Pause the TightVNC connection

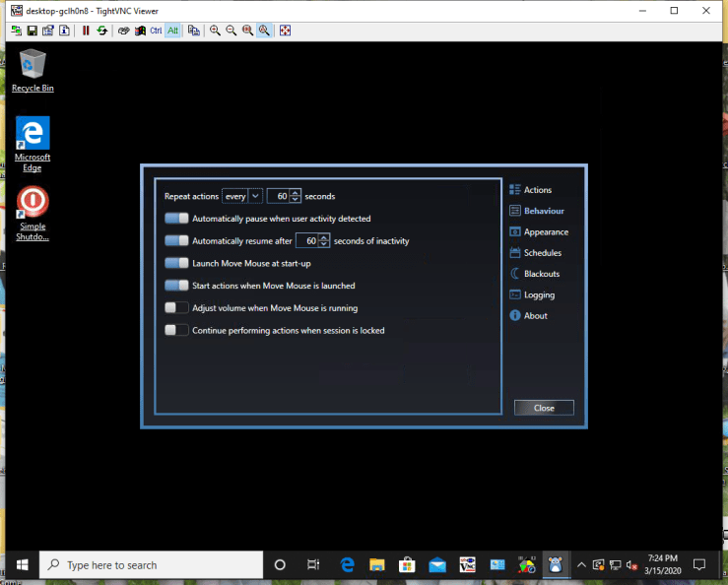[x=87, y=31]
